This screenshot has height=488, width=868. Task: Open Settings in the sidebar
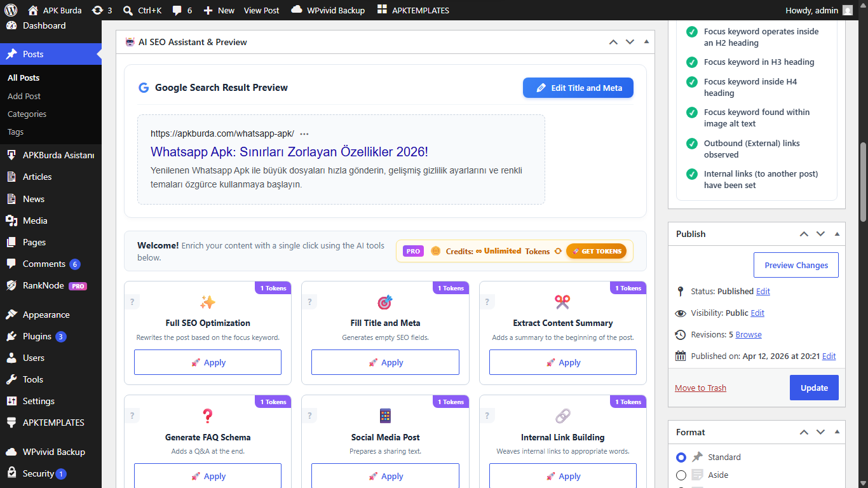(51, 401)
